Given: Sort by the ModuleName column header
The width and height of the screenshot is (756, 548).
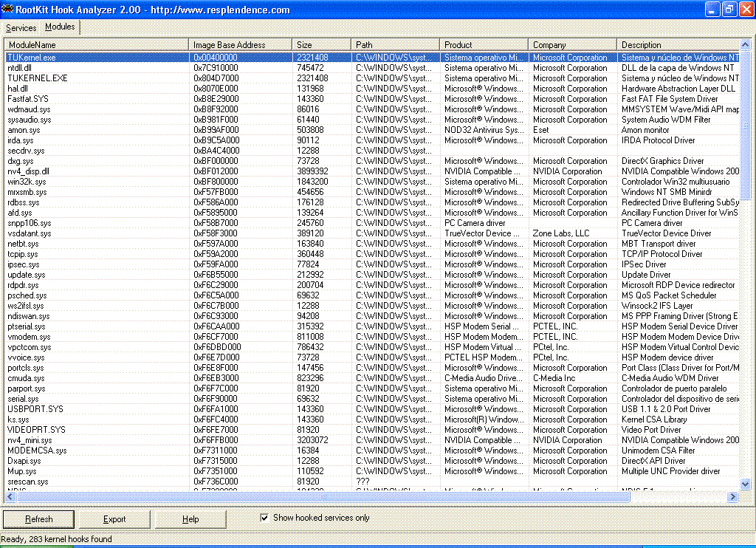Looking at the screenshot, I should click(x=97, y=45).
